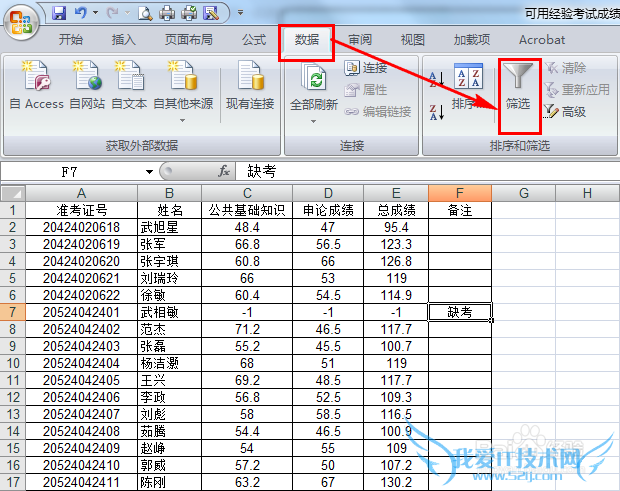This screenshot has width=620, height=491.
Task: Click the 申论成绩 header cell
Action: point(328,210)
